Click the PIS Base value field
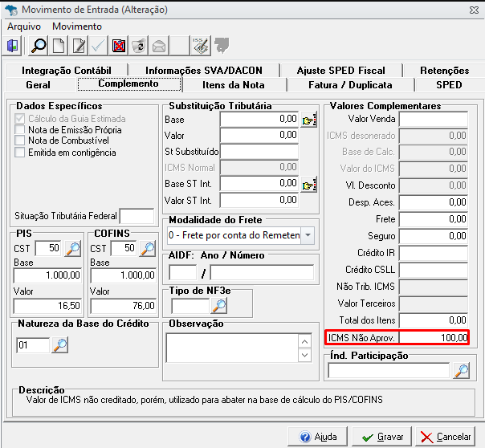Image resolution: width=485 pixels, height=448 pixels. [47, 275]
